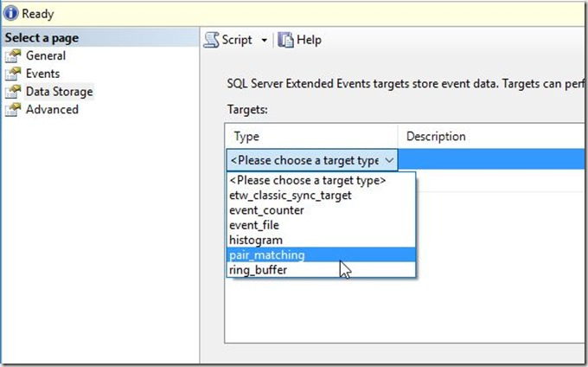Click the Script scroll icon
This screenshot has height=367, width=588.
pyautogui.click(x=212, y=40)
